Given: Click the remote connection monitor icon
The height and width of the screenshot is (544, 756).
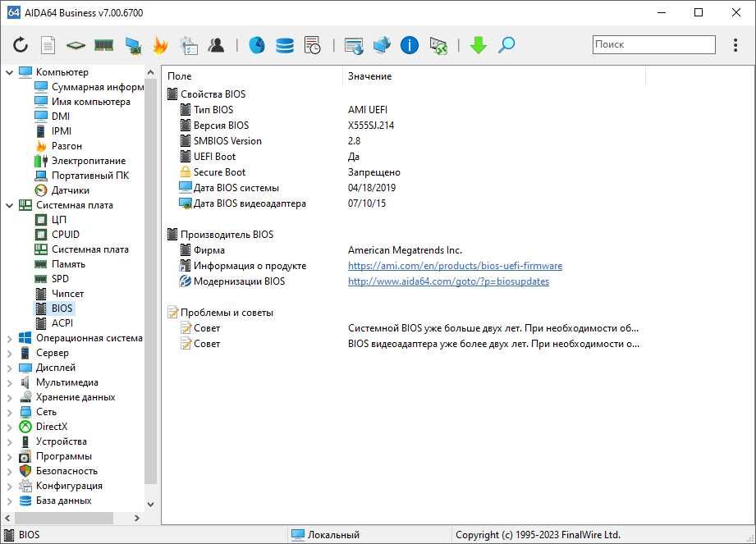Looking at the screenshot, I should tap(438, 45).
